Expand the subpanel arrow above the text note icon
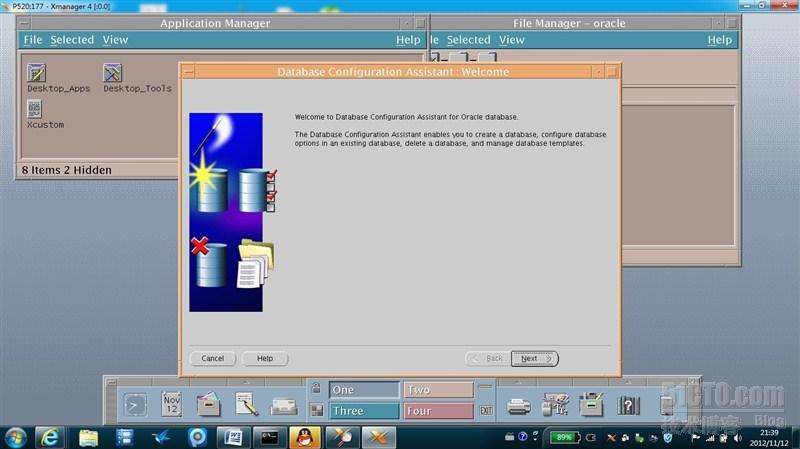The width and height of the screenshot is (800, 449). [246, 382]
